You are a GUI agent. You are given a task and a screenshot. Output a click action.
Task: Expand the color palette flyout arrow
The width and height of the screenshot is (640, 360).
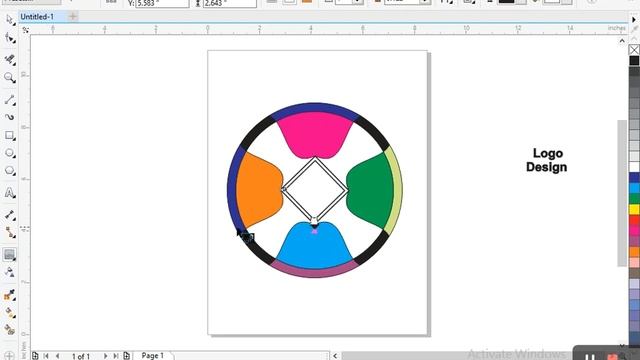[634, 20]
